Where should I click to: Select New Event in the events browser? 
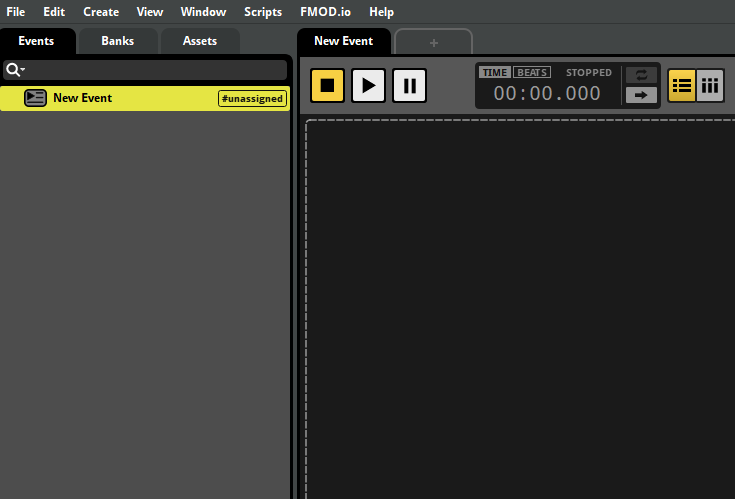click(x=145, y=98)
